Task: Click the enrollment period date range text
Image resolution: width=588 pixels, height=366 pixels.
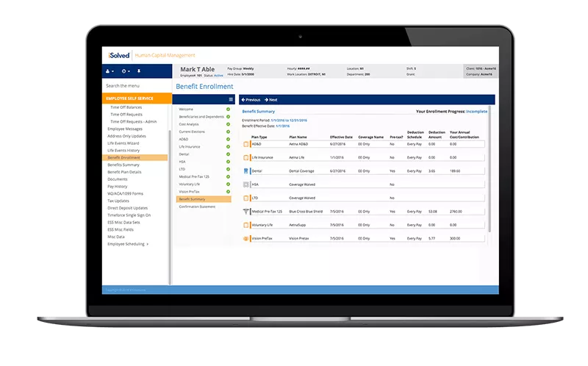Action: coord(289,121)
